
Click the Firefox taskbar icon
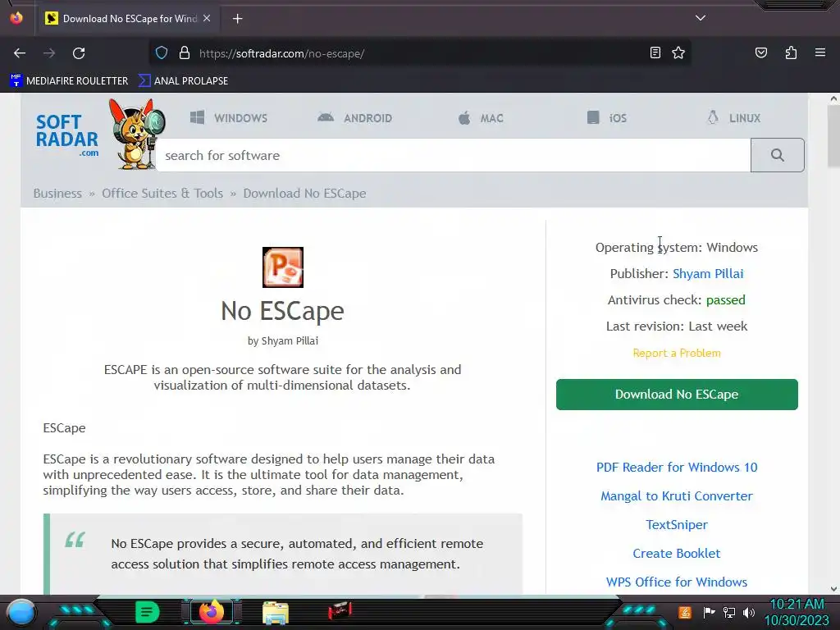pyautogui.click(x=211, y=612)
